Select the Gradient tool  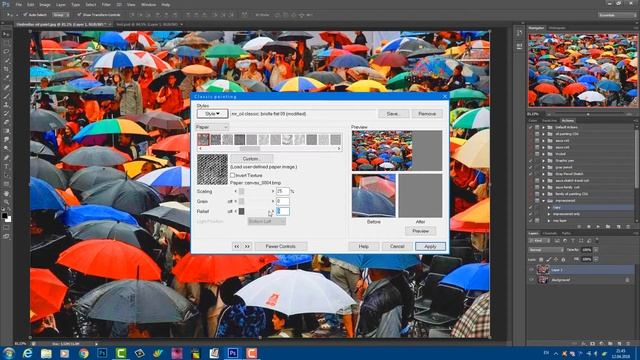6,131
